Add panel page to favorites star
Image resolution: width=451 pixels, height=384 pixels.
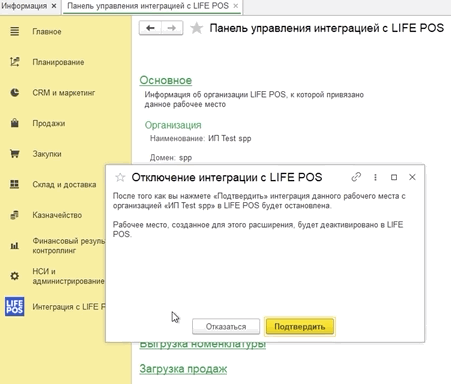click(x=197, y=28)
